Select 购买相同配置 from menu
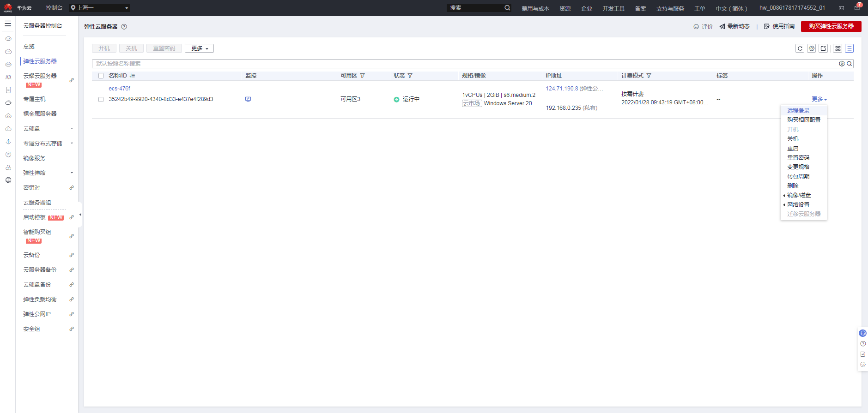The width and height of the screenshot is (868, 413). (804, 120)
